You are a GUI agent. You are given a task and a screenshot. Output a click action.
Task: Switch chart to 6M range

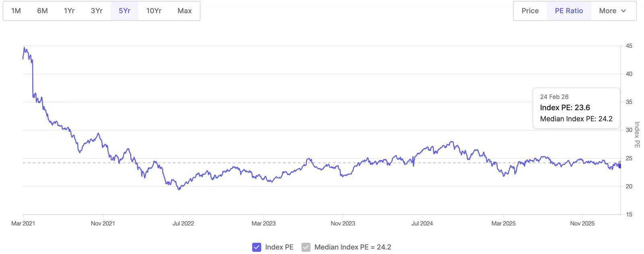(42, 11)
